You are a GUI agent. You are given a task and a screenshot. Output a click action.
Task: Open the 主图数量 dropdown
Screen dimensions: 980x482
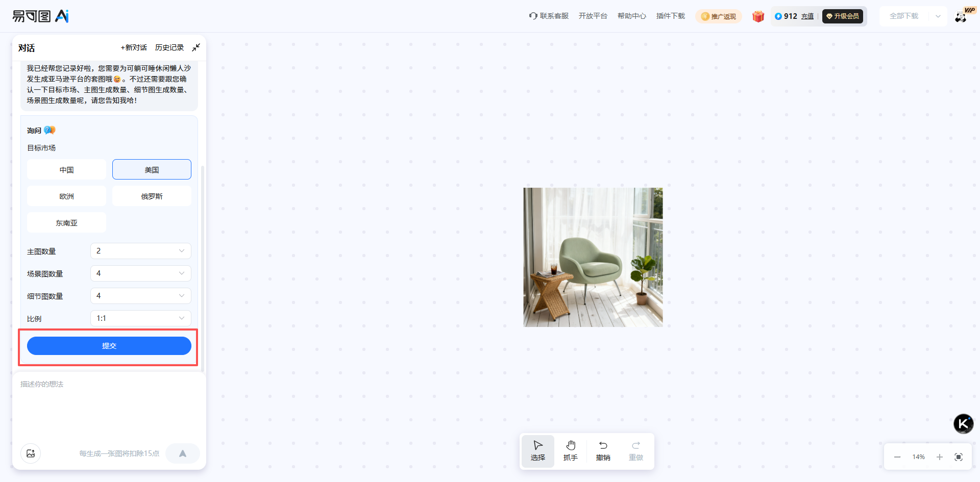[141, 251]
